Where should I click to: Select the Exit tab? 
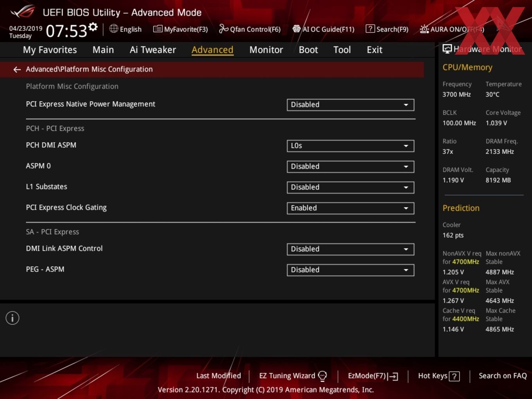click(374, 50)
